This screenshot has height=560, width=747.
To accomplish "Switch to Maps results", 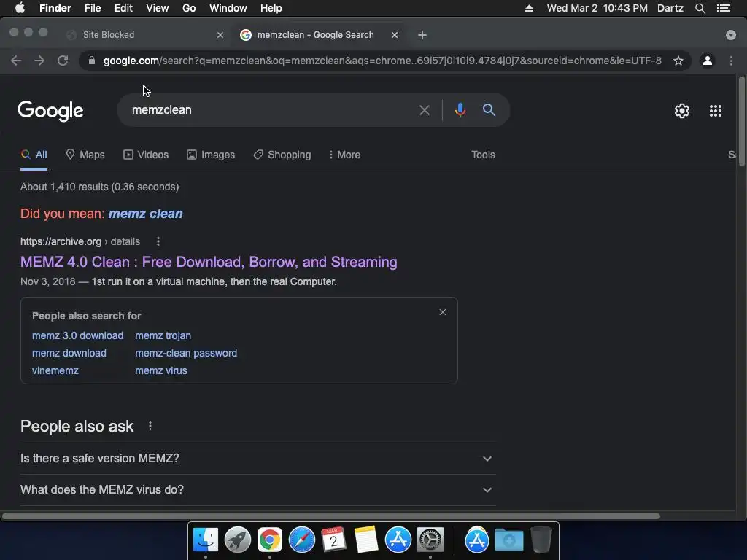I will click(85, 155).
